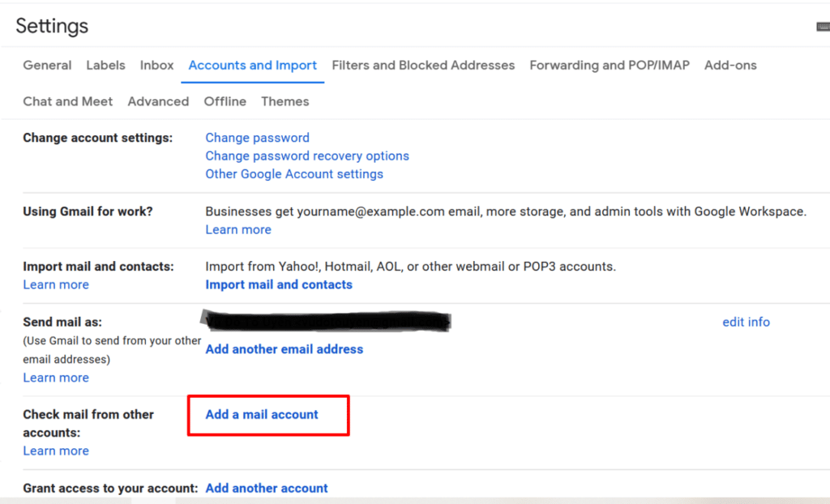Switch to the General tab

tap(46, 65)
